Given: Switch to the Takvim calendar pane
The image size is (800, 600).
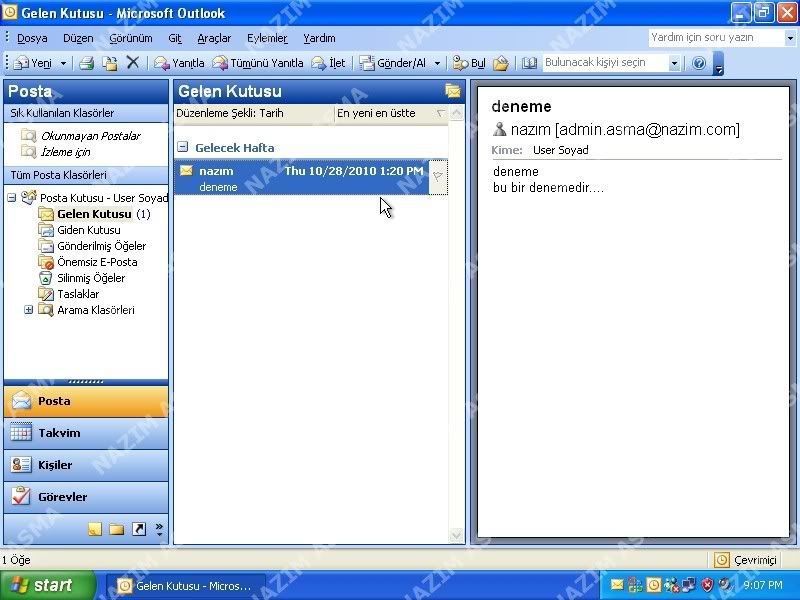Looking at the screenshot, I should pyautogui.click(x=86, y=433).
